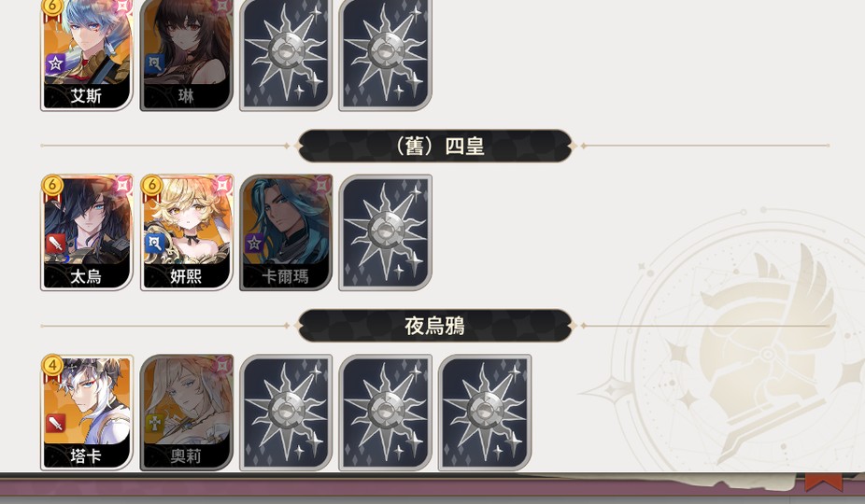Click the gold 6 star badge on 妍熙
This screenshot has height=504, width=865.
coord(151,186)
